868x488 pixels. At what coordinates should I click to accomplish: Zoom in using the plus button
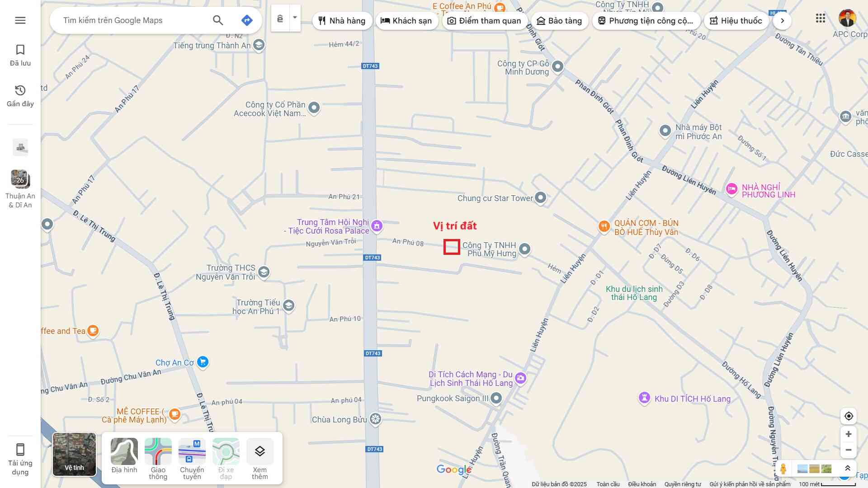coord(849,434)
